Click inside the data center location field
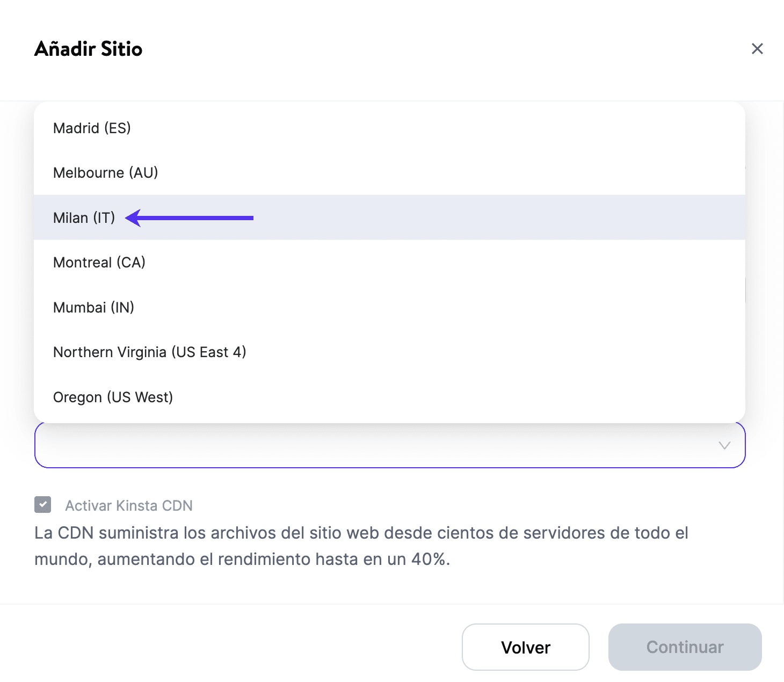Viewport: 784px width, 682px height. [376, 446]
